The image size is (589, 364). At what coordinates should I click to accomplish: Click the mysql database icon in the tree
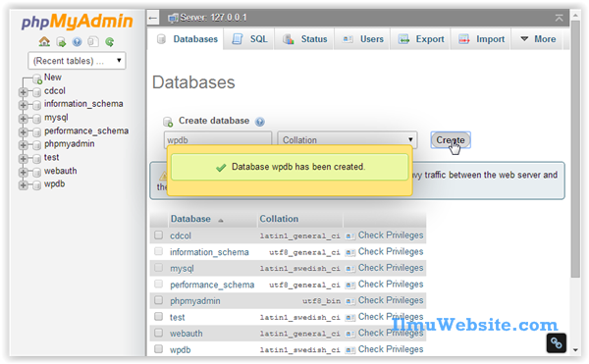click(x=36, y=119)
